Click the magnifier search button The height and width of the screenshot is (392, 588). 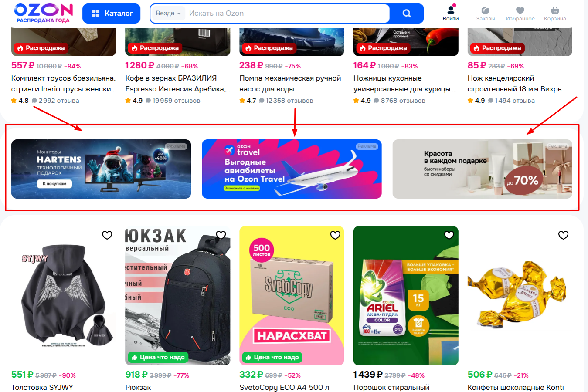407,14
